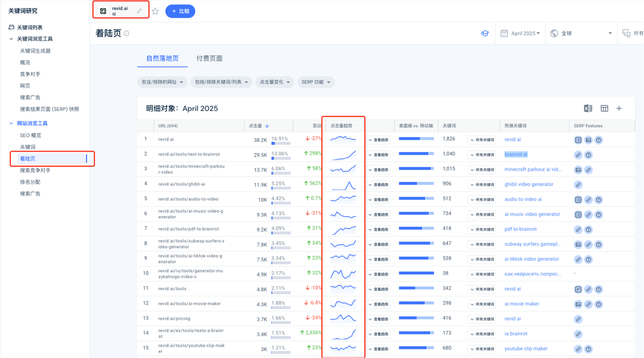
Task: Open the table columns settings icon
Action: click(604, 108)
